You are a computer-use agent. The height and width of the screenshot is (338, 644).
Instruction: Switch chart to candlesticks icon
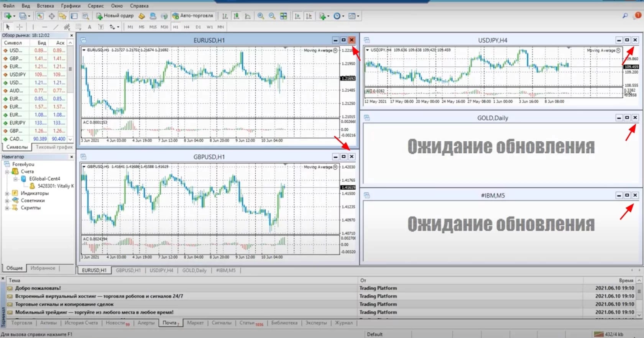[237, 16]
